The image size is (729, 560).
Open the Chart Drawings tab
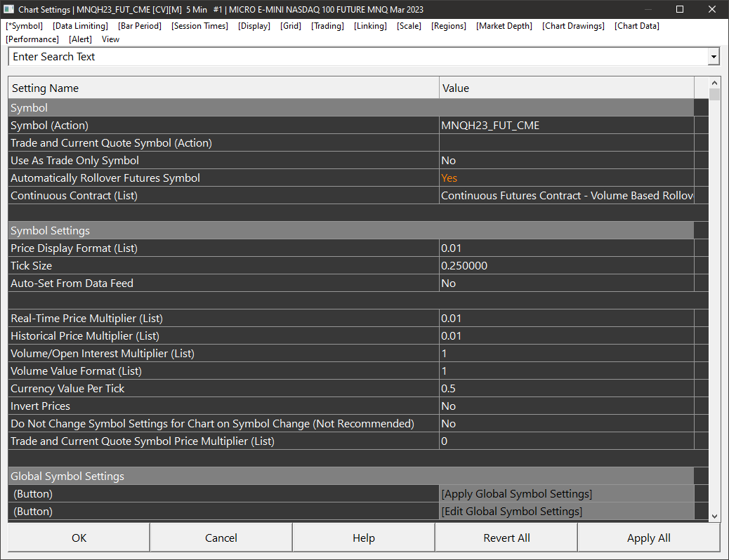pos(573,26)
